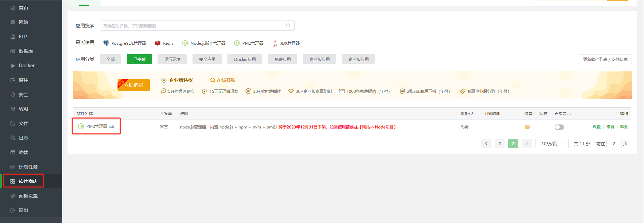
Task: Open recent PM2管理器 icon
Action: 237,43
